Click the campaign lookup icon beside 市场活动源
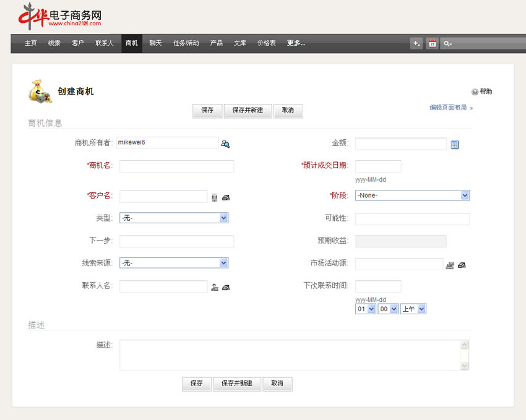The height and width of the screenshot is (420, 526). pos(450,265)
